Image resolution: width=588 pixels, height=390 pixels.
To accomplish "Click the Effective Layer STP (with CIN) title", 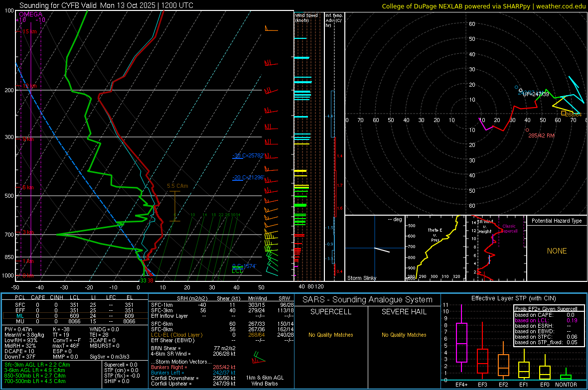I will (x=513, y=298).
